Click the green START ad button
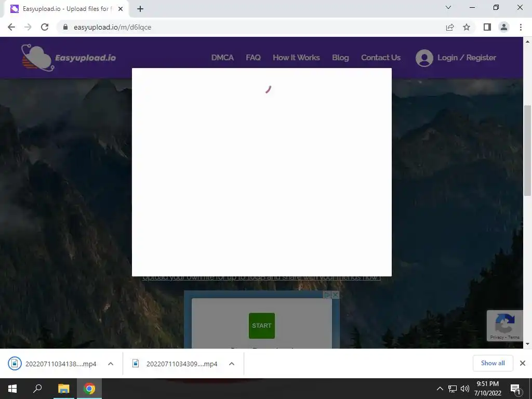 click(262, 326)
